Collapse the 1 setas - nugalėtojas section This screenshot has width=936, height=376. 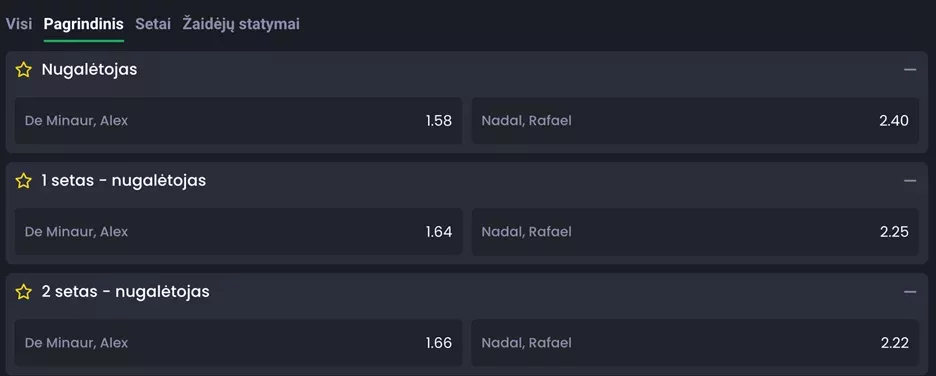coord(910,181)
